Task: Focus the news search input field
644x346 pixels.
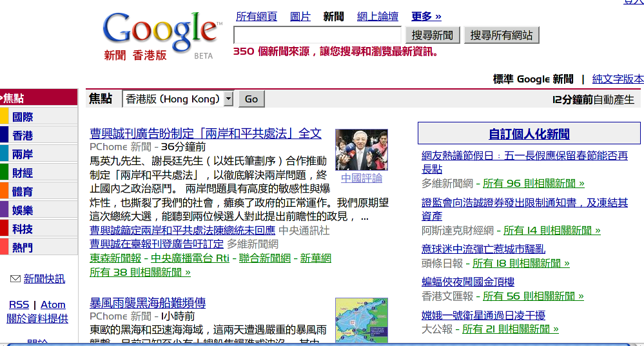Action: [317, 35]
